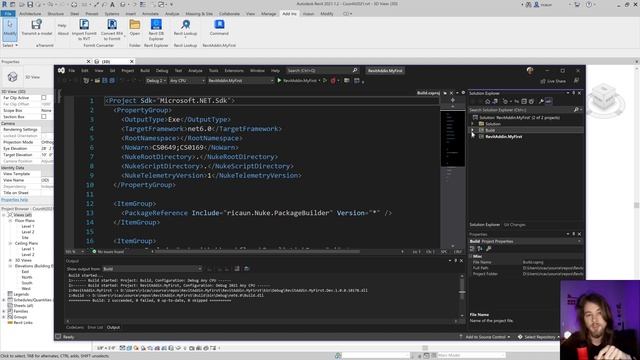Click Home icon in Solution Explorer toolbar
The width and height of the screenshot is (640, 360).
coord(487,101)
